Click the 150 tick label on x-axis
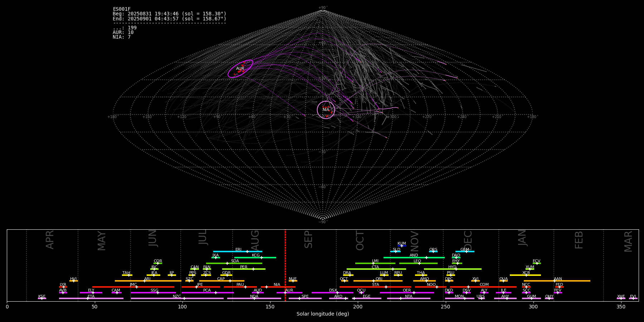This screenshot has width=644, height=322. 270,307
